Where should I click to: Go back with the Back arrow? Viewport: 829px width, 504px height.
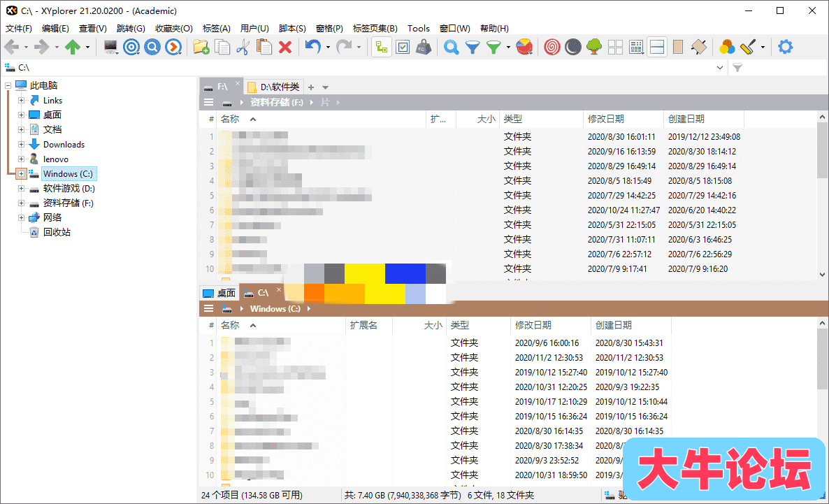click(x=12, y=47)
